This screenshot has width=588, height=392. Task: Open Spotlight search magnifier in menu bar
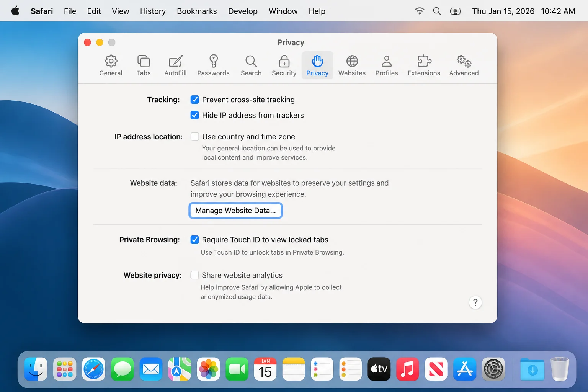coord(437,11)
